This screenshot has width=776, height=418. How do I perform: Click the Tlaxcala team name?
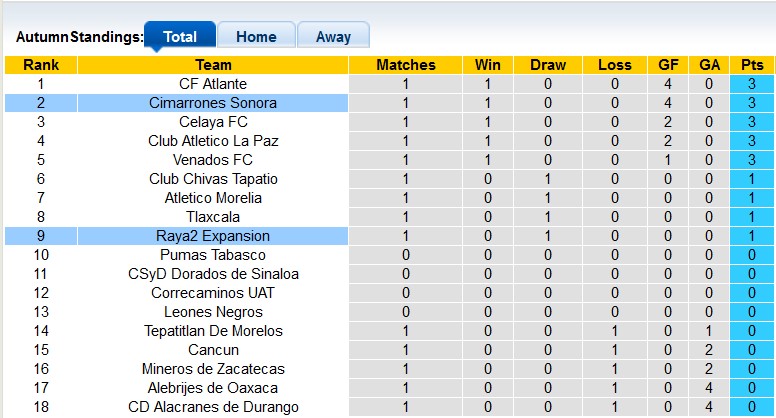(213, 217)
